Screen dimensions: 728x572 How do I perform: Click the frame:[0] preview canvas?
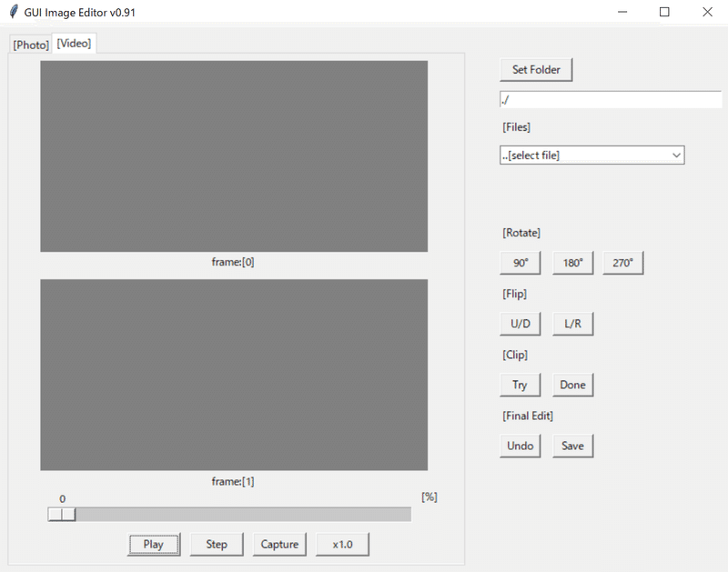(x=234, y=156)
